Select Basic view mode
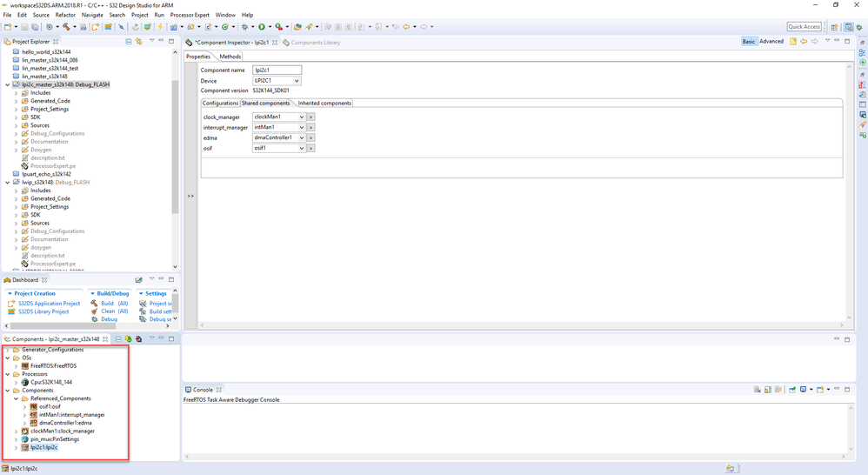This screenshot has width=868, height=475. pyautogui.click(x=749, y=42)
